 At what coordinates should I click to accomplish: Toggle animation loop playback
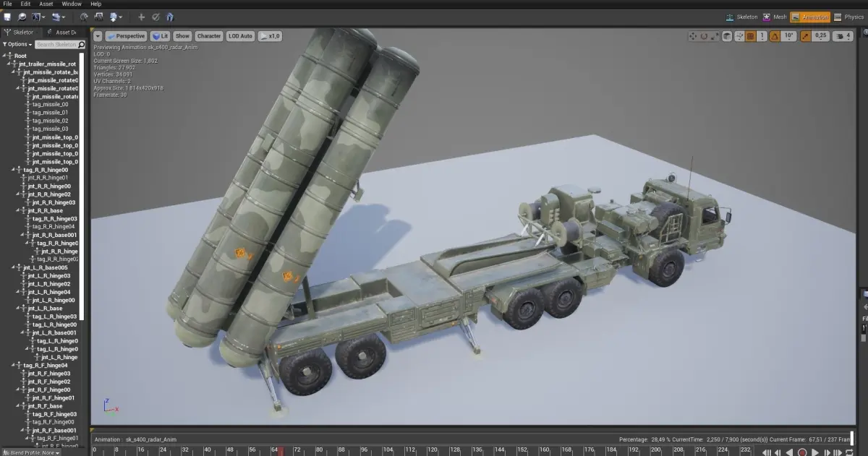point(848,452)
